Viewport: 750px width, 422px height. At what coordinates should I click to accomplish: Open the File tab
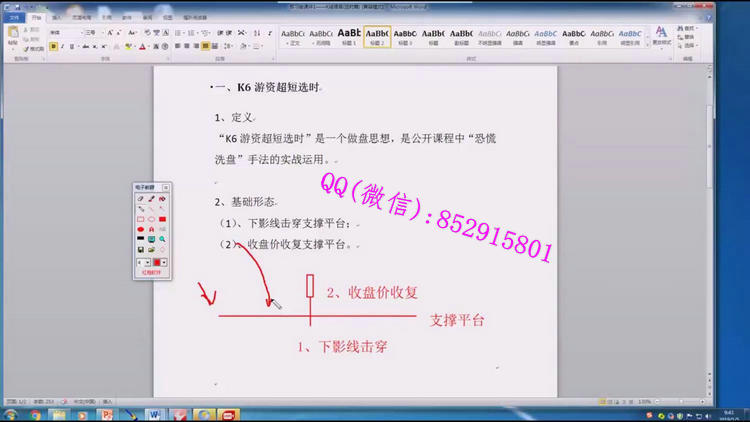[x=14, y=17]
